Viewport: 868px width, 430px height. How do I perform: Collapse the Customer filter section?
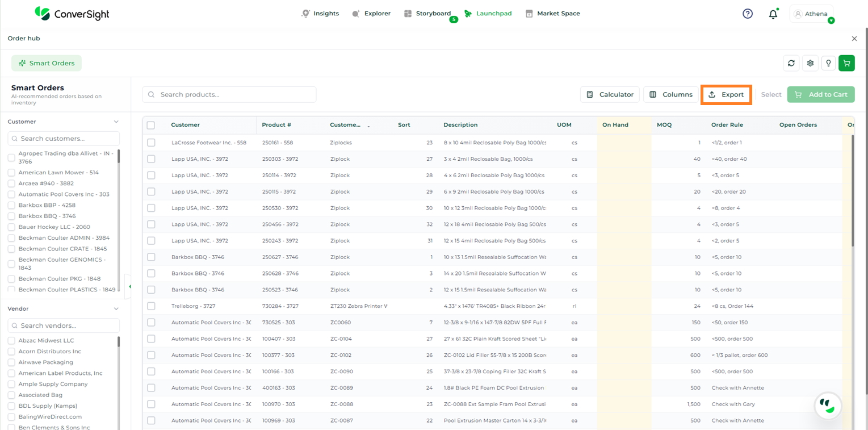(116, 122)
